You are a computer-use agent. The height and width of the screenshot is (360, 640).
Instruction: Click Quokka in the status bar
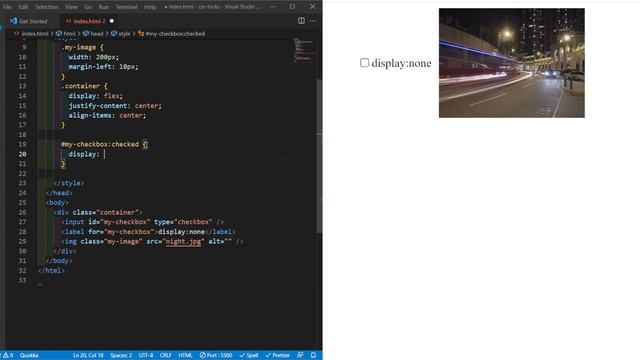pyautogui.click(x=29, y=355)
